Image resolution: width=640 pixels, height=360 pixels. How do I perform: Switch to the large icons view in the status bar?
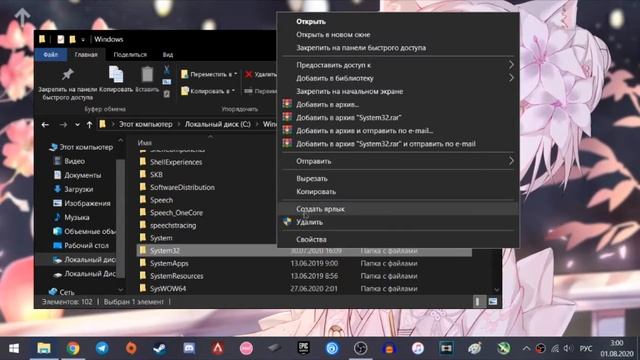(493, 302)
